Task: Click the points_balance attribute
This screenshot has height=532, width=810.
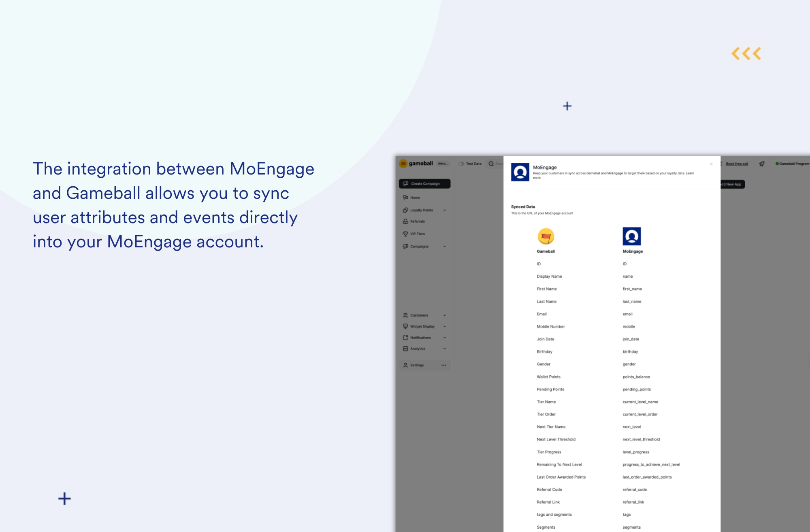Action: pos(636,377)
